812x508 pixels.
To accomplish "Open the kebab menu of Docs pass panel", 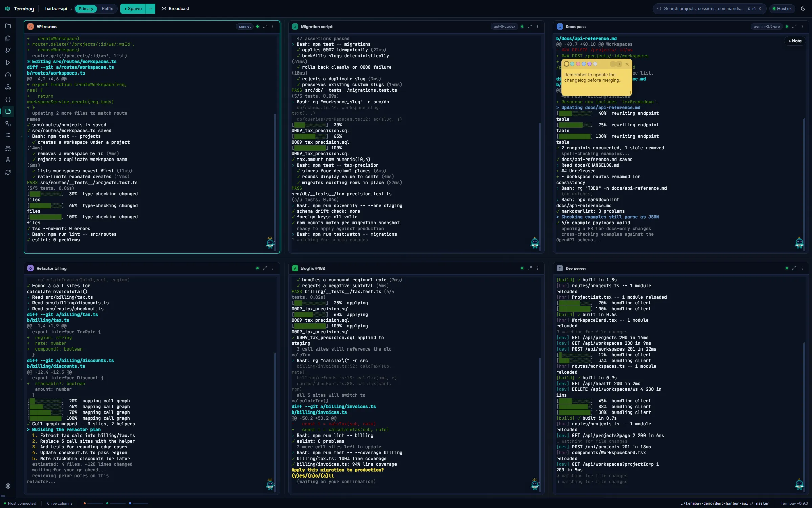I will [802, 27].
